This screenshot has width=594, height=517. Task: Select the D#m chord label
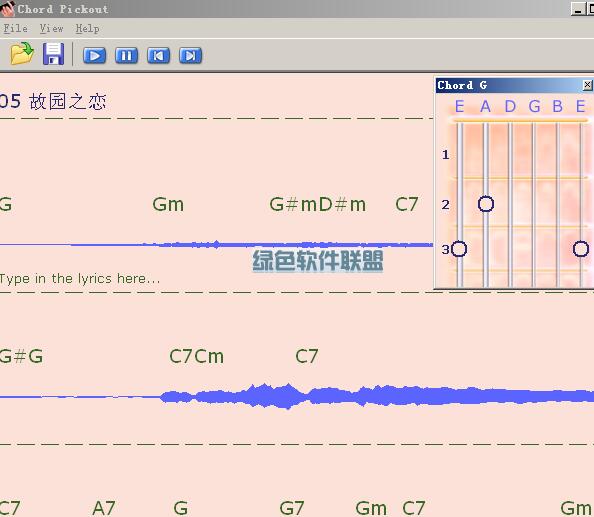click(342, 205)
